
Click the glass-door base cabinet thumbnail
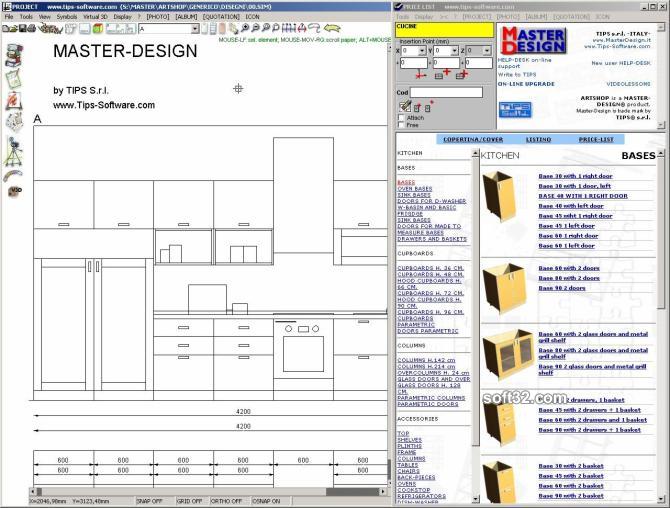[x=508, y=354]
